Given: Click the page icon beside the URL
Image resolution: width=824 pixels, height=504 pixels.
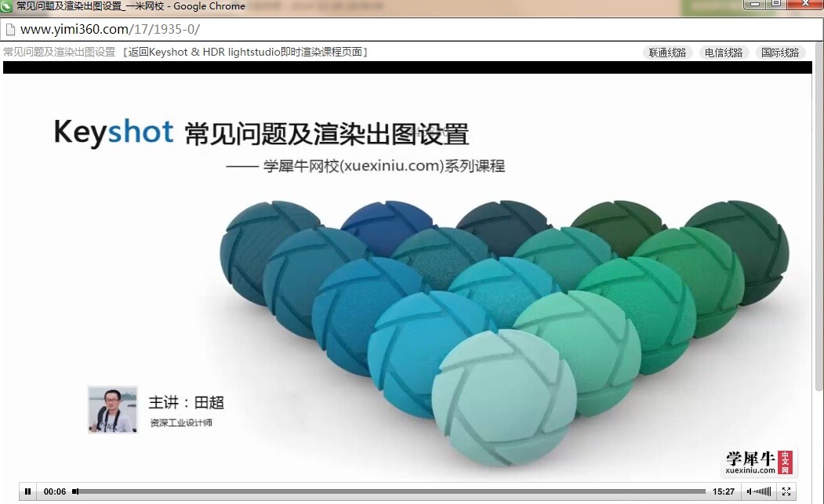Looking at the screenshot, I should pyautogui.click(x=10, y=30).
